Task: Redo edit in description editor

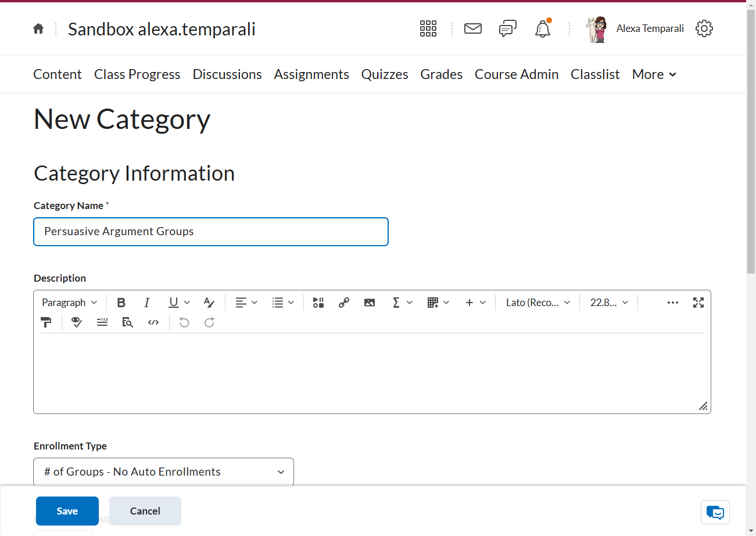Action: [x=210, y=322]
